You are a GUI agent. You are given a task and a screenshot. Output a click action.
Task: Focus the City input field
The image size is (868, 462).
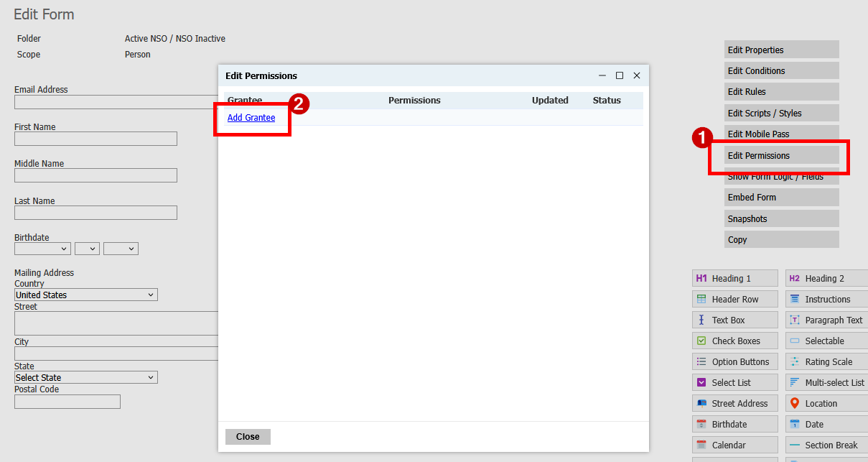(x=116, y=354)
